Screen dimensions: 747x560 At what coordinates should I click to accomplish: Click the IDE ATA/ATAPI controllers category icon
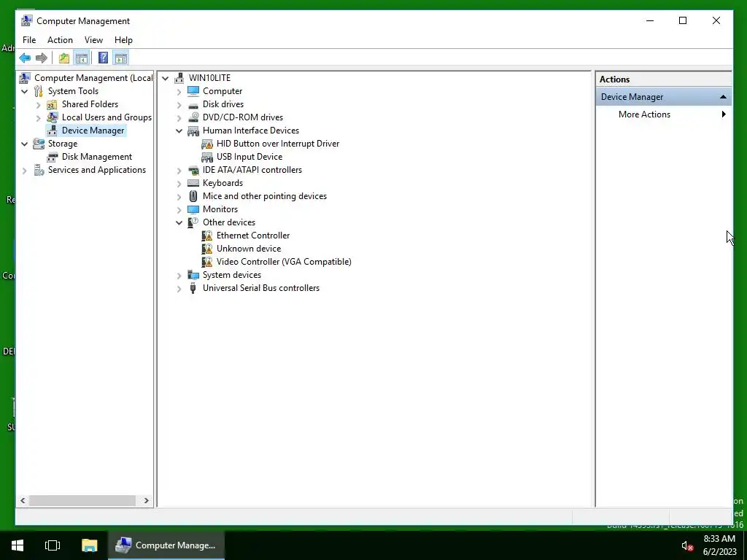(193, 170)
